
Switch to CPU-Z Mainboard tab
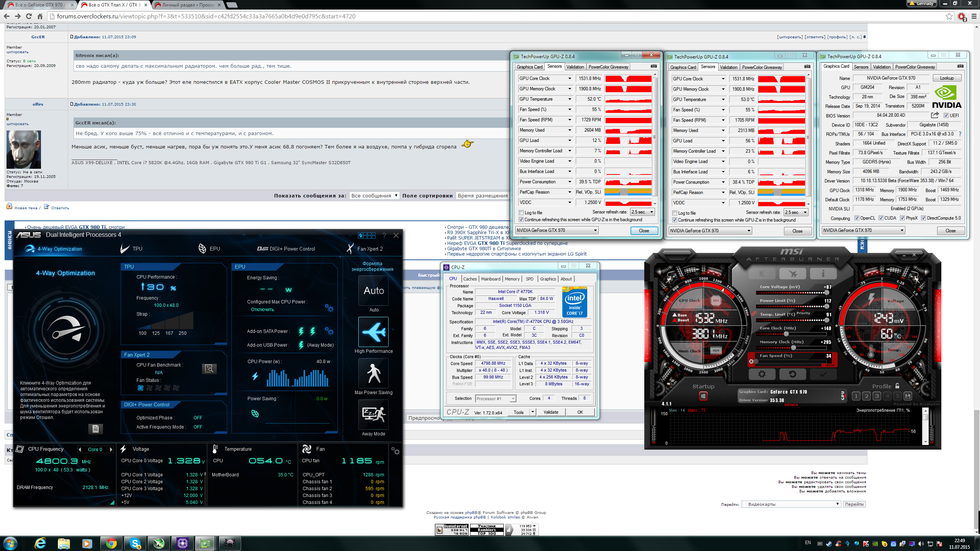point(491,279)
